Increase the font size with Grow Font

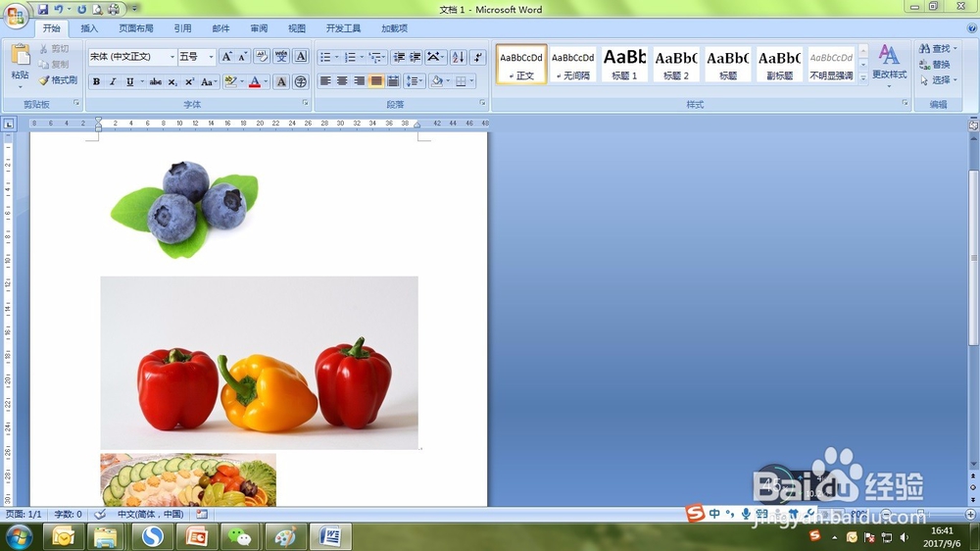click(x=227, y=57)
